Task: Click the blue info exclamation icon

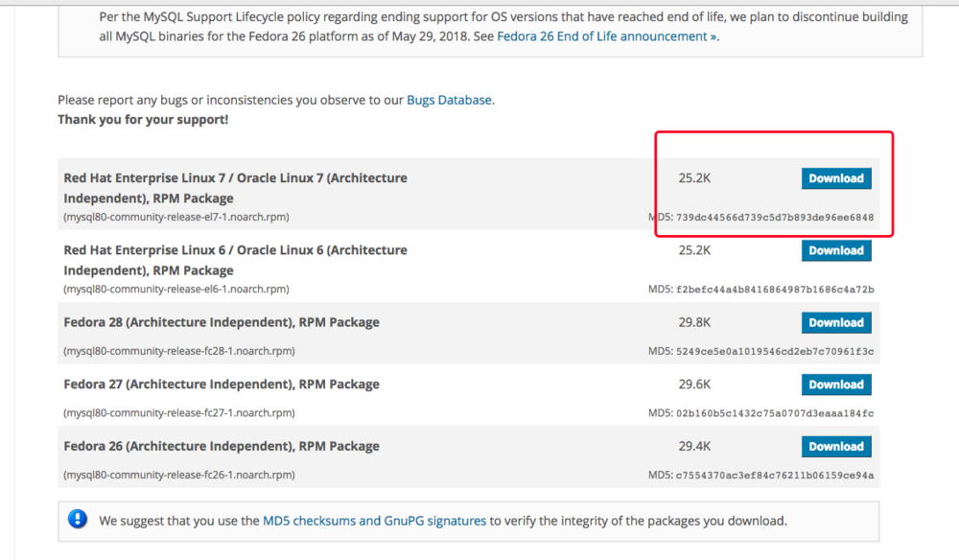Action: coord(78,519)
